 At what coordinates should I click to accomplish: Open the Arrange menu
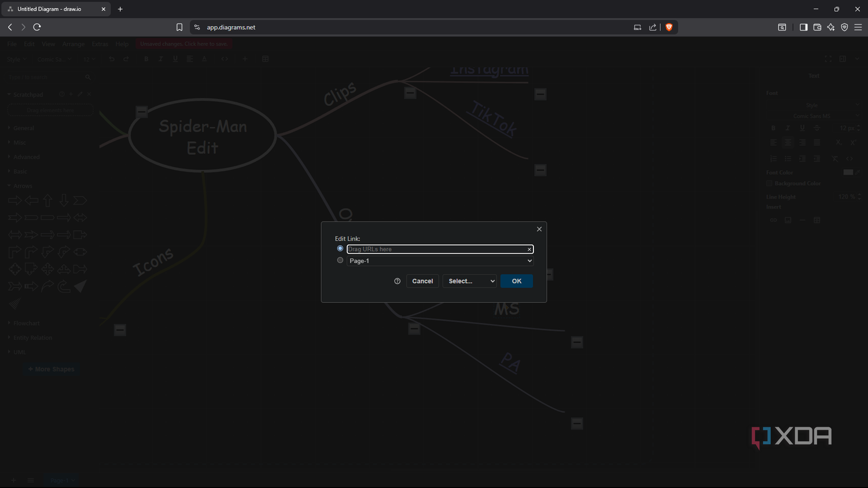pyautogui.click(x=73, y=44)
